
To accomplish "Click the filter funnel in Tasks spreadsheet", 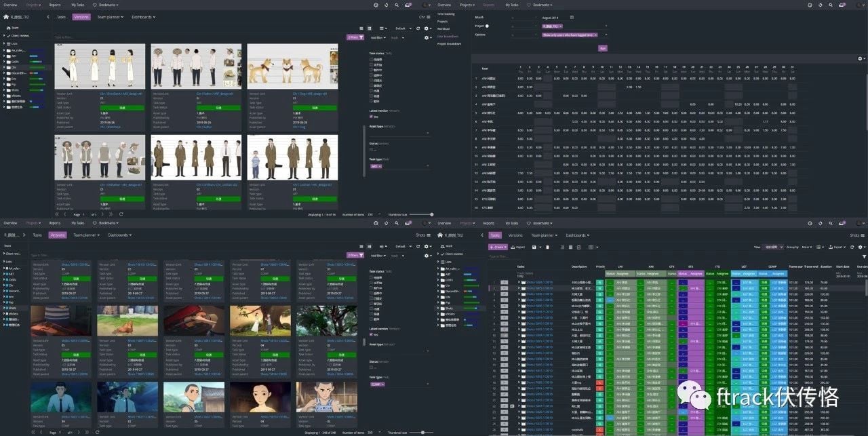I will point(864,256).
